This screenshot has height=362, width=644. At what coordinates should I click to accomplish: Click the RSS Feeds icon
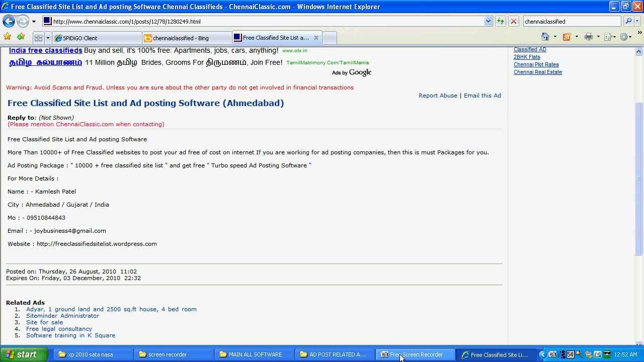click(567, 37)
